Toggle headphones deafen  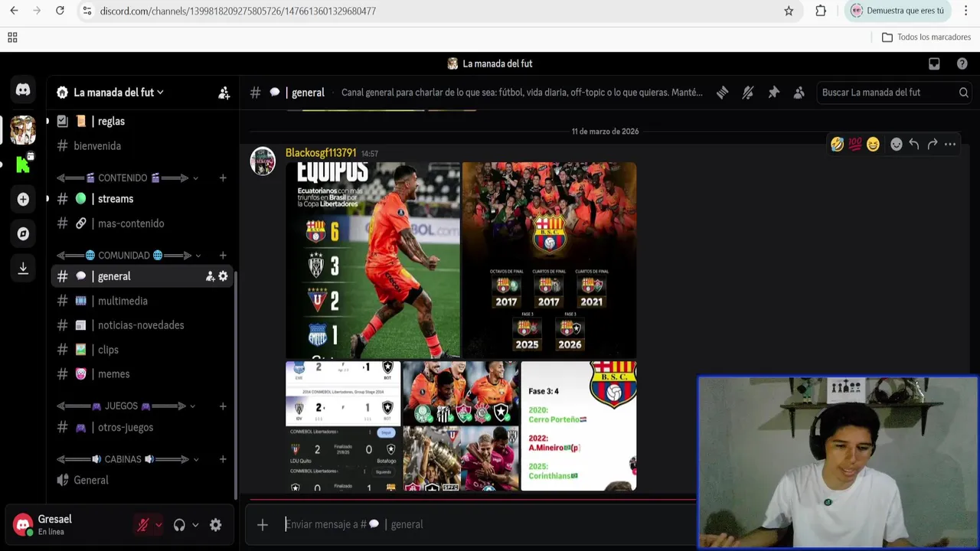[x=179, y=525]
